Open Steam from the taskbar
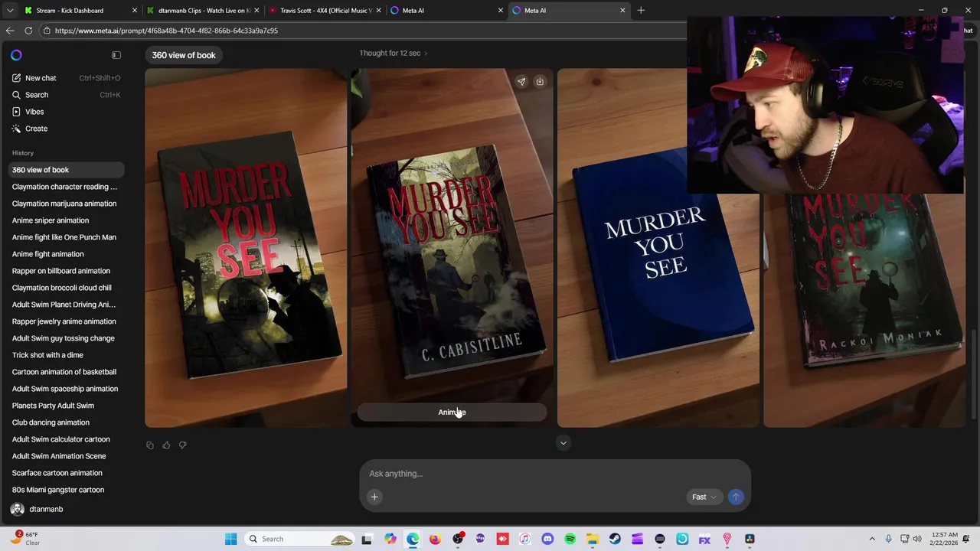Screen dimensions: 980x551 tap(615, 539)
